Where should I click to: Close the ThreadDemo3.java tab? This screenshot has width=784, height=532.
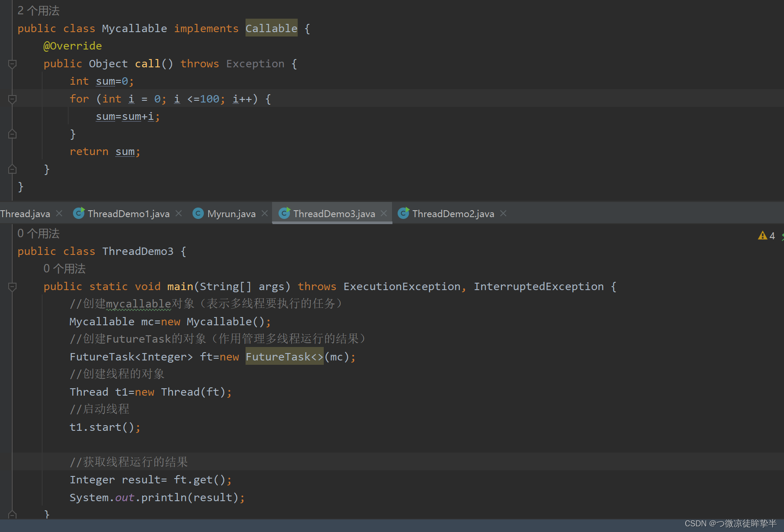pos(384,213)
